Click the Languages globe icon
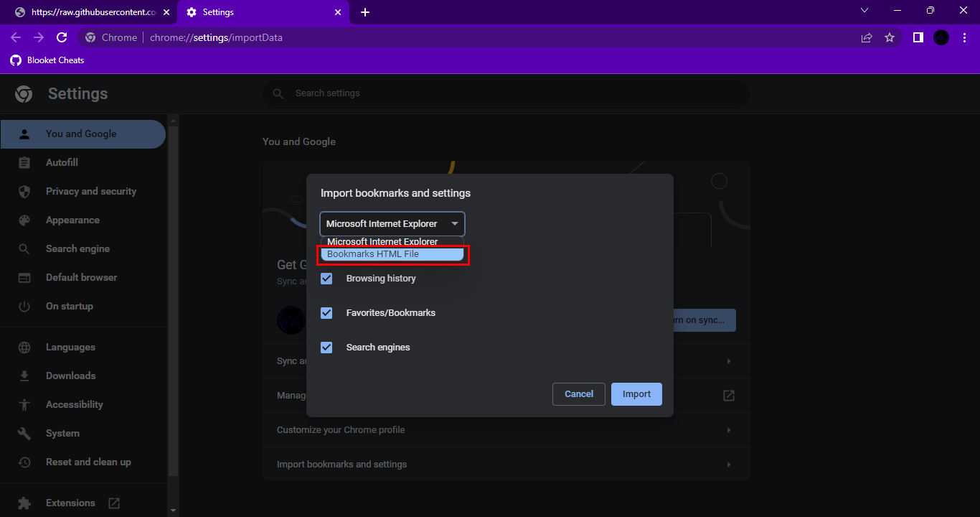 [24, 347]
